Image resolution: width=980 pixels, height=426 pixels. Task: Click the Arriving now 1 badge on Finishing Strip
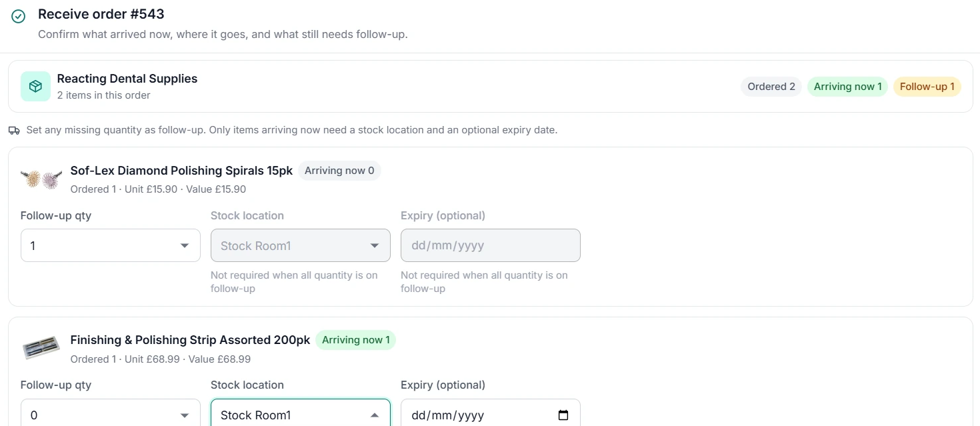[356, 340]
